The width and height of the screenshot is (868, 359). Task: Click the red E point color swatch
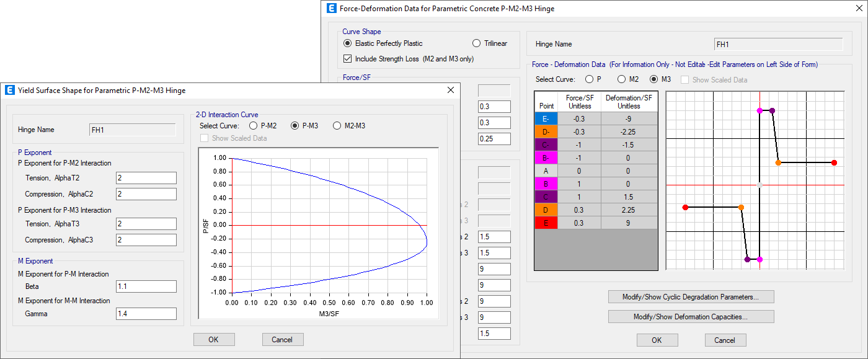(546, 223)
